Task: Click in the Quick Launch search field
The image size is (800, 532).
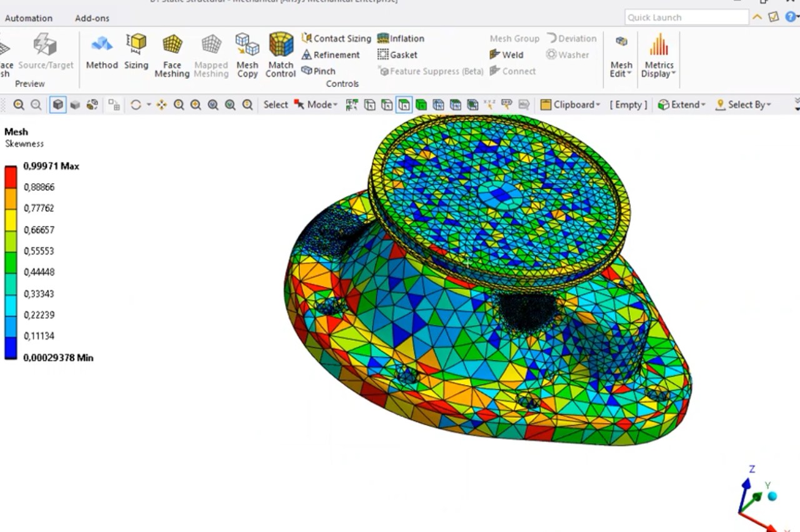Action: 686,18
